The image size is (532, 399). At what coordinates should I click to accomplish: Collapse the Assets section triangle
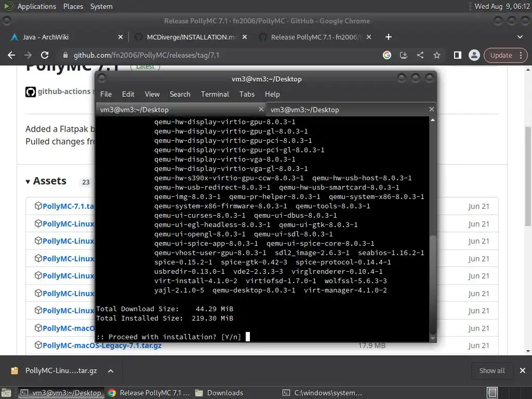(x=28, y=182)
